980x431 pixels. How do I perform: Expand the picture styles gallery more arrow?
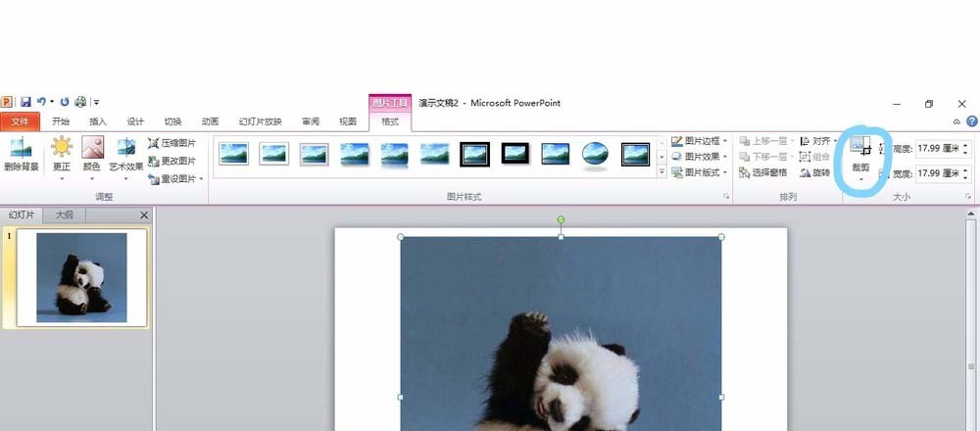(662, 172)
